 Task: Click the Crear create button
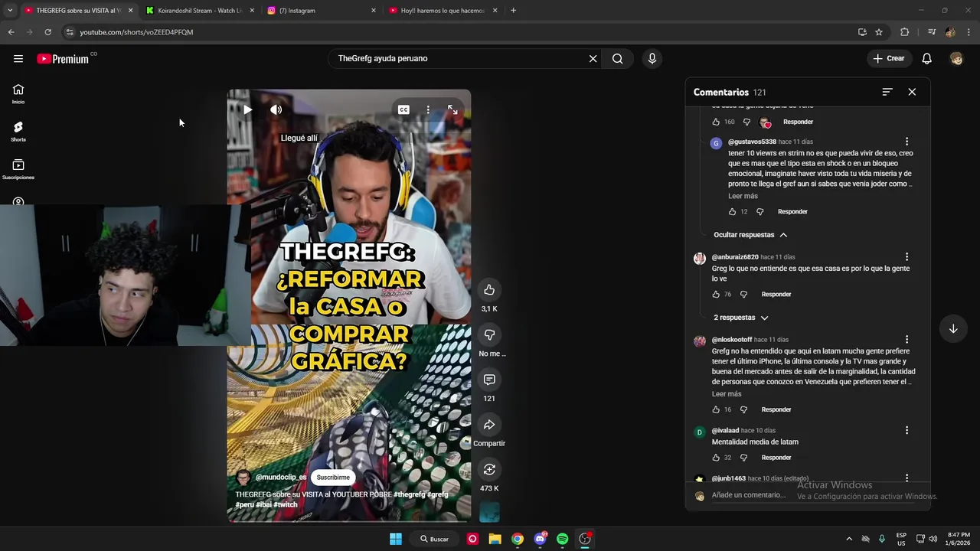coord(889,58)
